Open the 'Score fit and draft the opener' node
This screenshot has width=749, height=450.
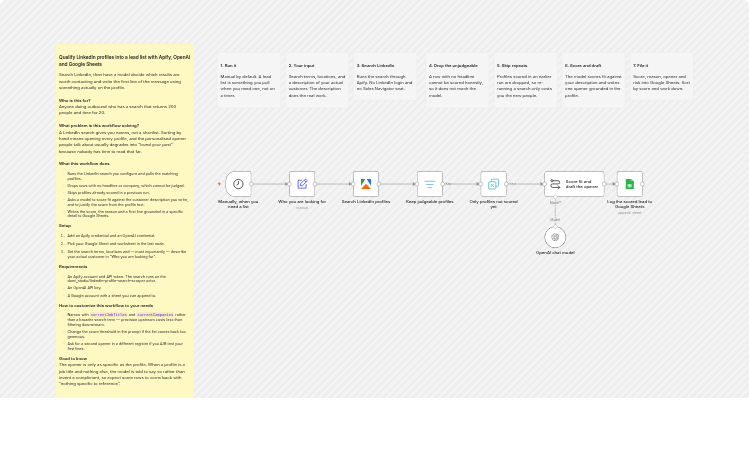coord(574,184)
